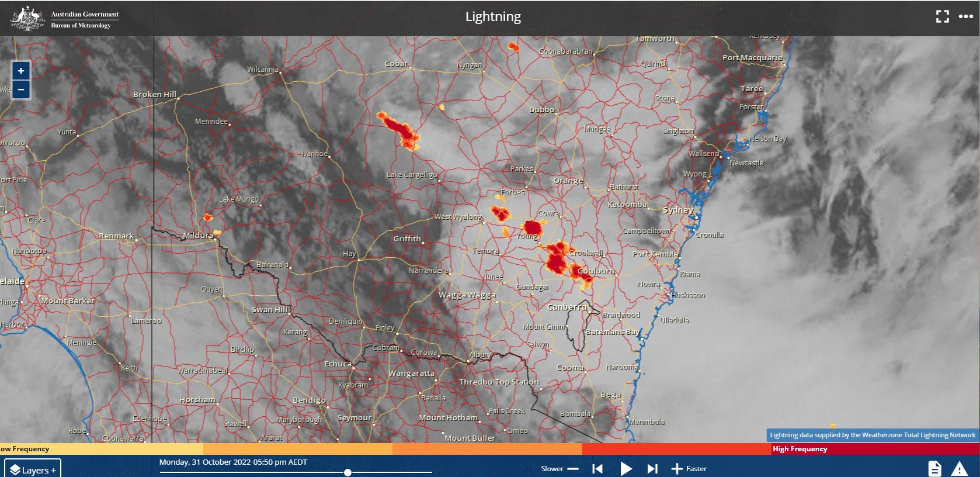Viewport: 980px width, 477px height.
Task: Click the Canberra city label
Action: [567, 307]
